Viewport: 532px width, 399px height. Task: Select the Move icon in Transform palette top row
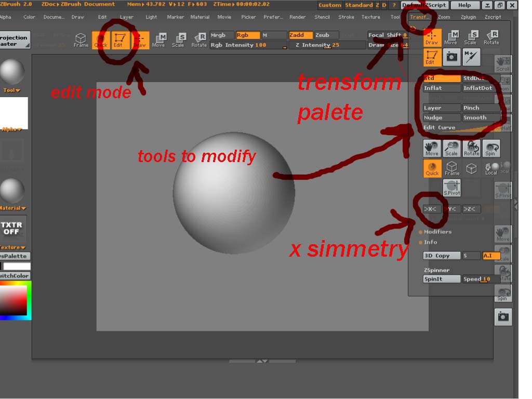tap(451, 37)
